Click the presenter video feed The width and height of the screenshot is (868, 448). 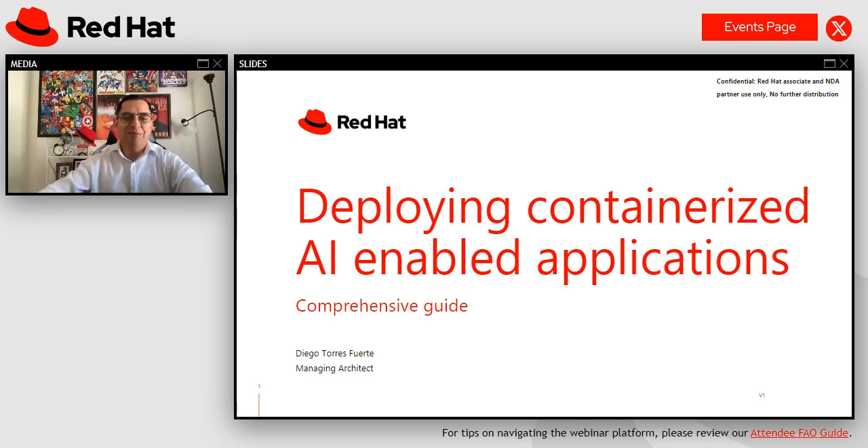pyautogui.click(x=117, y=132)
